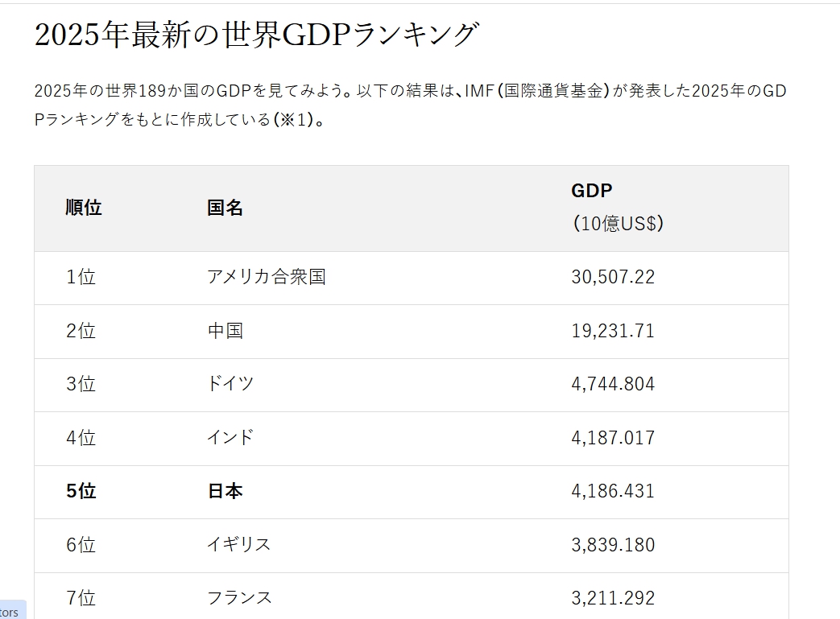Click the 2025年最新の世界GDPランキング heading
840x619 pixels.
[257, 35]
